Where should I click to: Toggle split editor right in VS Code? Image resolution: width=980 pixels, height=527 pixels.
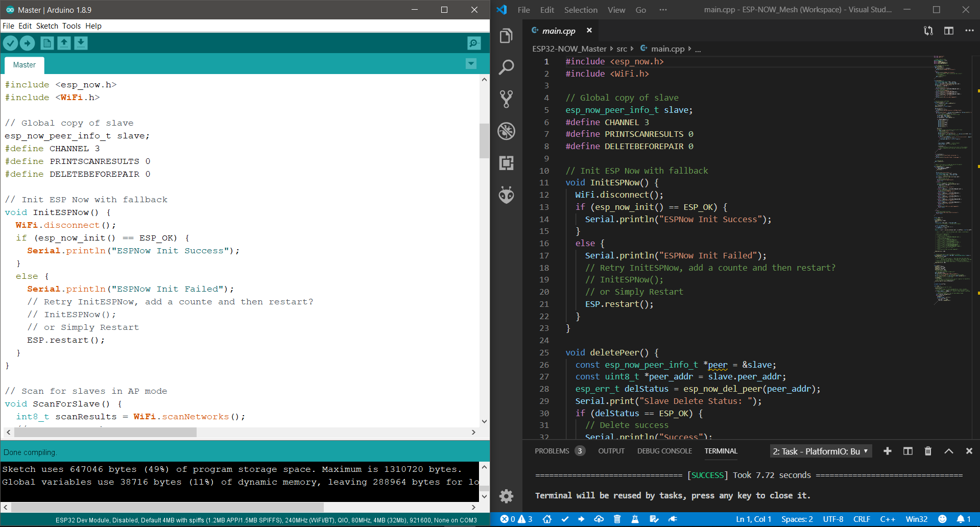[x=948, y=31]
